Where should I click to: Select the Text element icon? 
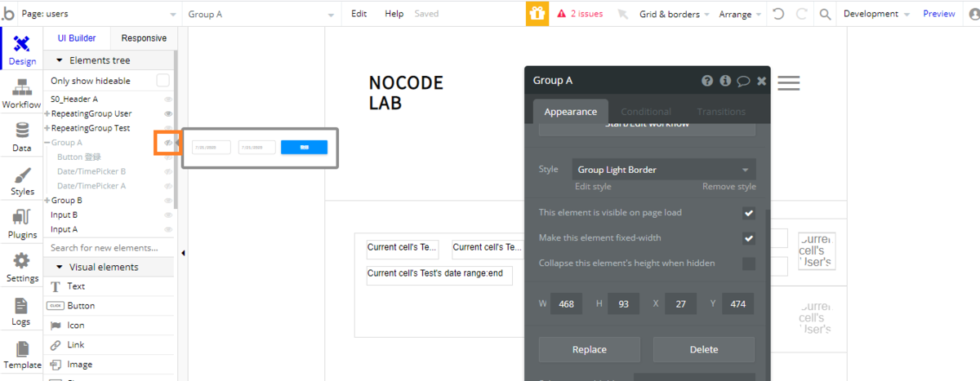(56, 286)
